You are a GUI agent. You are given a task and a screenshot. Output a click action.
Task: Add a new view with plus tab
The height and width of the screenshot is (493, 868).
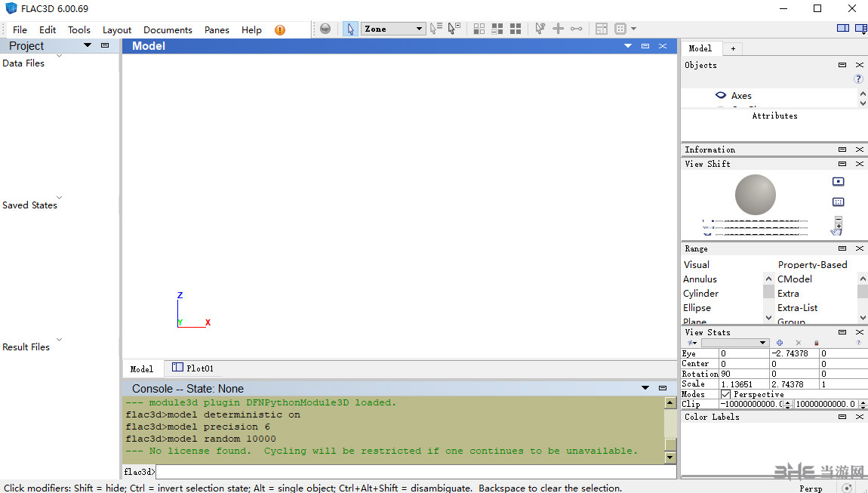pyautogui.click(x=732, y=48)
